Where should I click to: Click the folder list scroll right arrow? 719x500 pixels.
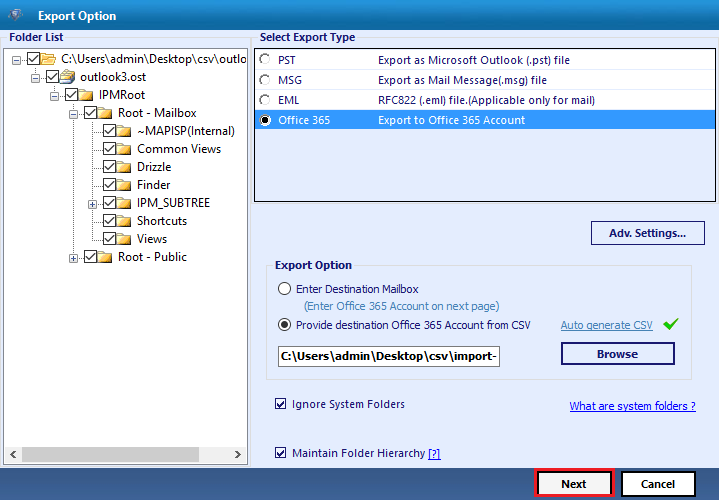pos(238,454)
